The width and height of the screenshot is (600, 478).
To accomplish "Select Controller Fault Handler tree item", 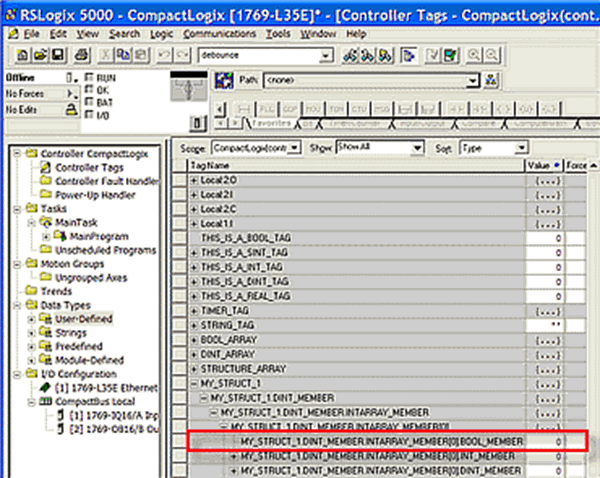I will [x=107, y=181].
